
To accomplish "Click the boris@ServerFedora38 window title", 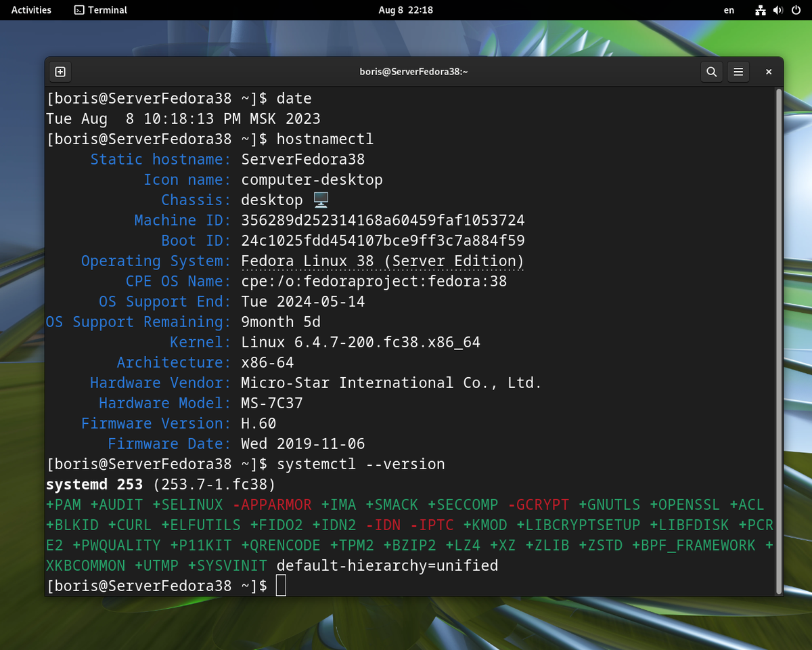I will pyautogui.click(x=413, y=71).
